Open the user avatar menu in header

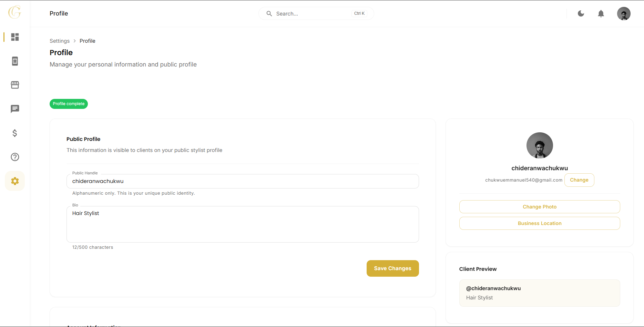[624, 13]
